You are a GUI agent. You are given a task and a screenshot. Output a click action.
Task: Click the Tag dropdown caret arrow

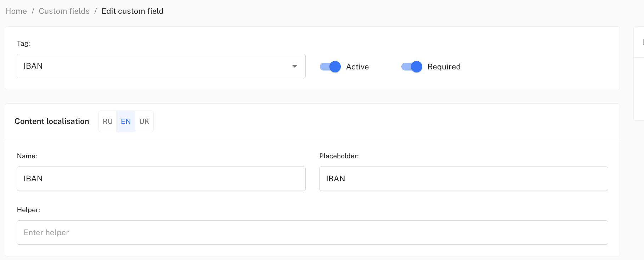pyautogui.click(x=294, y=66)
